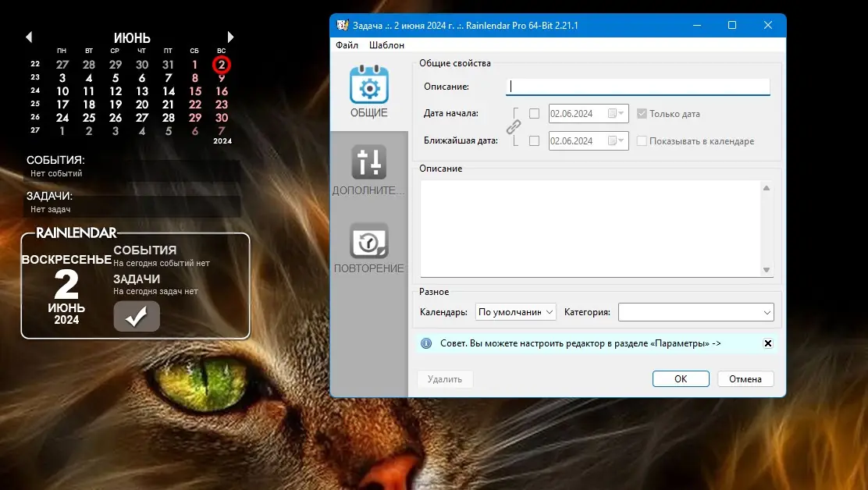Expand the Категория combo box
The height and width of the screenshot is (490, 868).
pyautogui.click(x=695, y=312)
